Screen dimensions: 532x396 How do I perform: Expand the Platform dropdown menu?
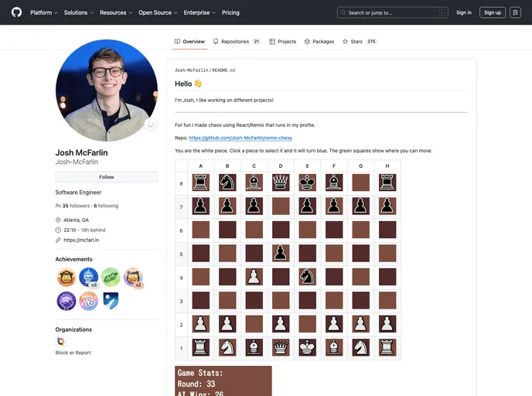(x=44, y=12)
